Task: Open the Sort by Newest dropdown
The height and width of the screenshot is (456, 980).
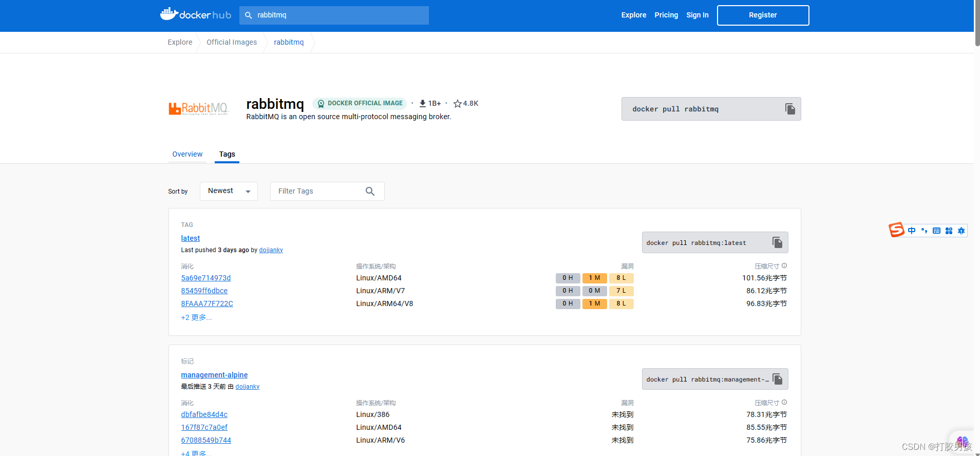Action: [x=229, y=191]
